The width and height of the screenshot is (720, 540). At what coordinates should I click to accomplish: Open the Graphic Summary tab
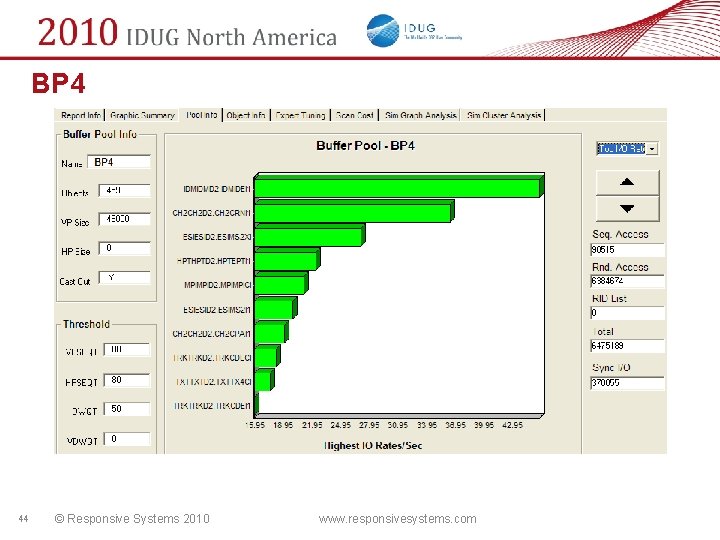pyautogui.click(x=142, y=115)
